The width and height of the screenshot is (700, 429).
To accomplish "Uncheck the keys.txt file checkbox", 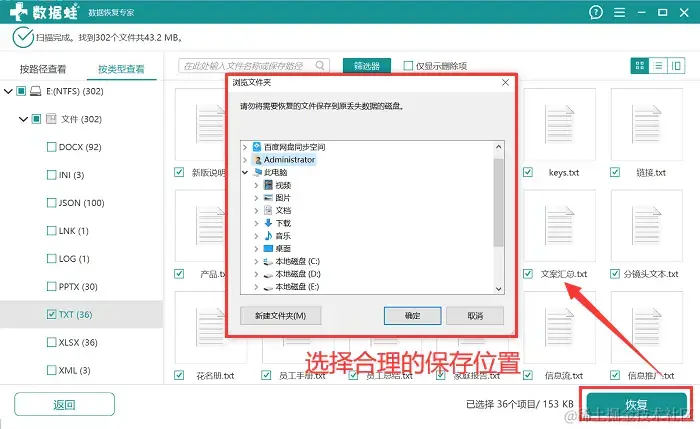I will coord(528,172).
